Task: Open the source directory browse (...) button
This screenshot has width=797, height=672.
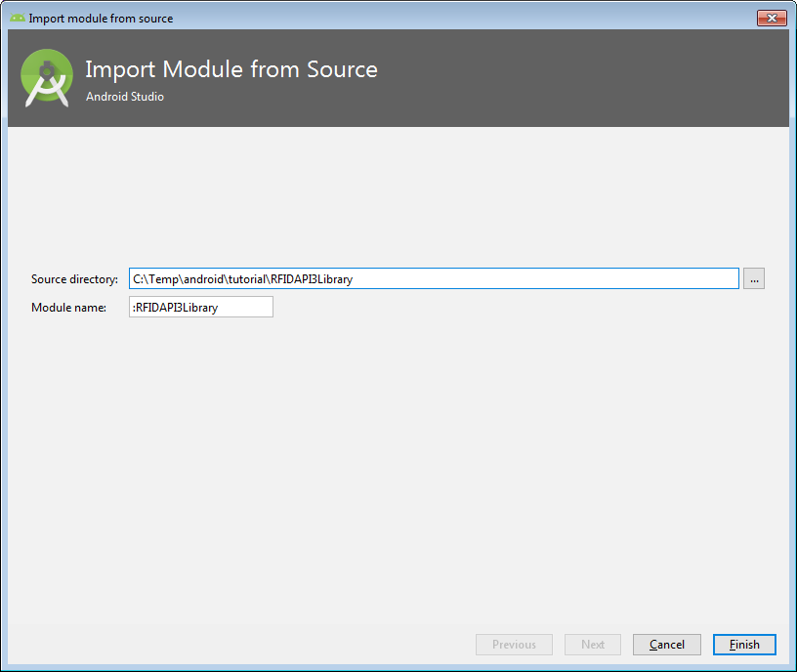Action: [753, 279]
